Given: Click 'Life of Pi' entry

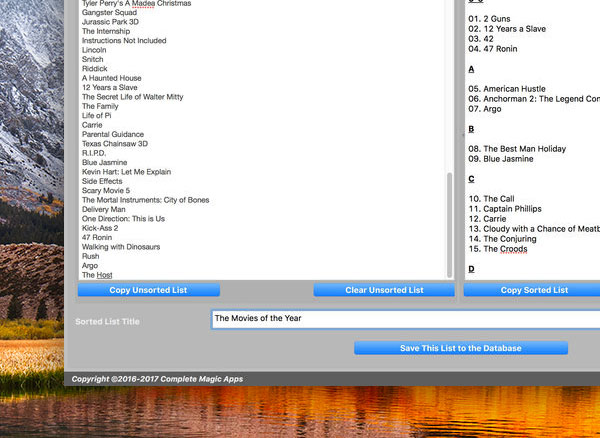Looking at the screenshot, I should pos(96,116).
